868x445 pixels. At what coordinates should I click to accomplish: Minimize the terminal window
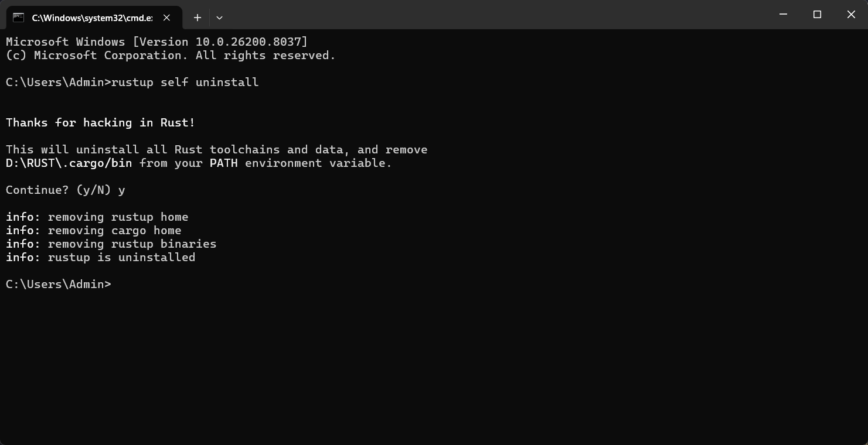784,15
